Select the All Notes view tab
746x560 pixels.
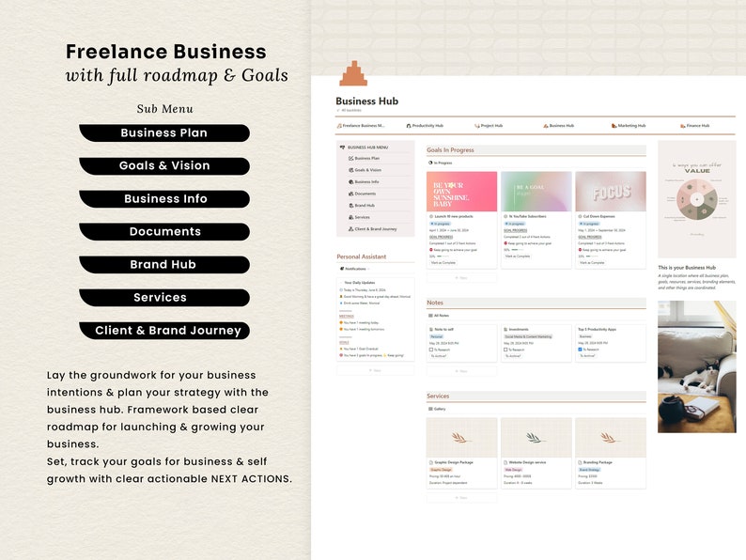pos(439,316)
